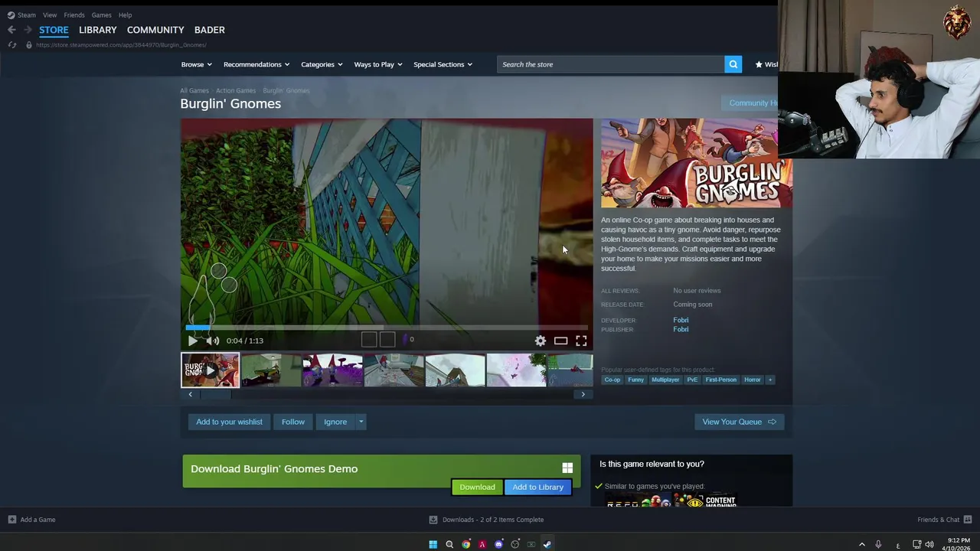Viewport: 980px width, 551px height.
Task: Open the Friends menu
Action: 74,15
